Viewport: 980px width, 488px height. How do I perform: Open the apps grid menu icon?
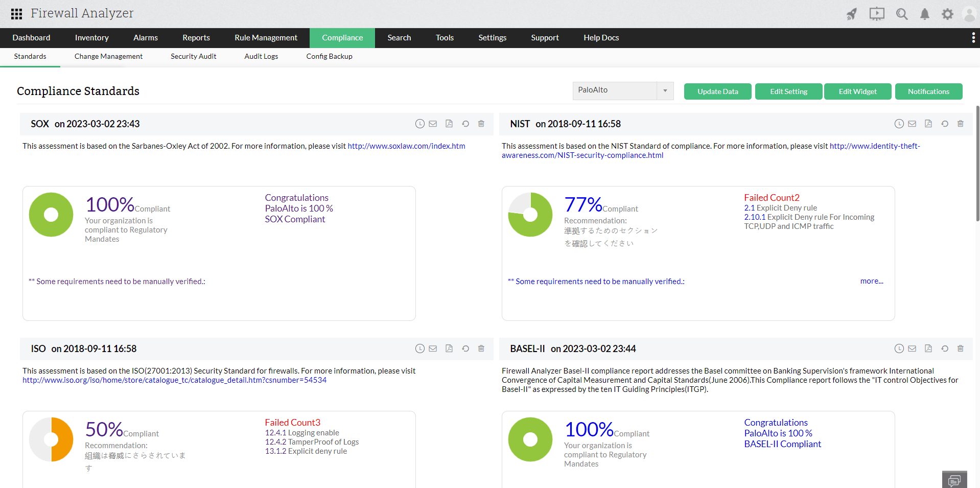pos(16,14)
